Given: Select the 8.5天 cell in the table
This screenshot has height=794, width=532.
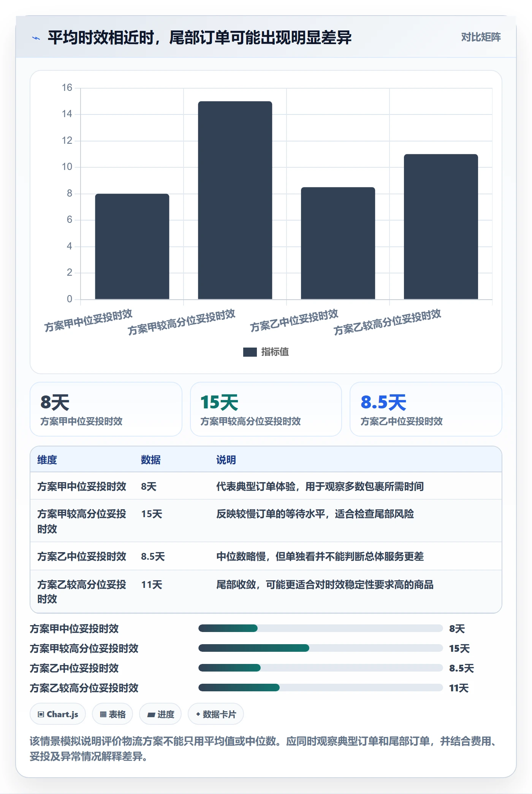Looking at the screenshot, I should pyautogui.click(x=153, y=557).
